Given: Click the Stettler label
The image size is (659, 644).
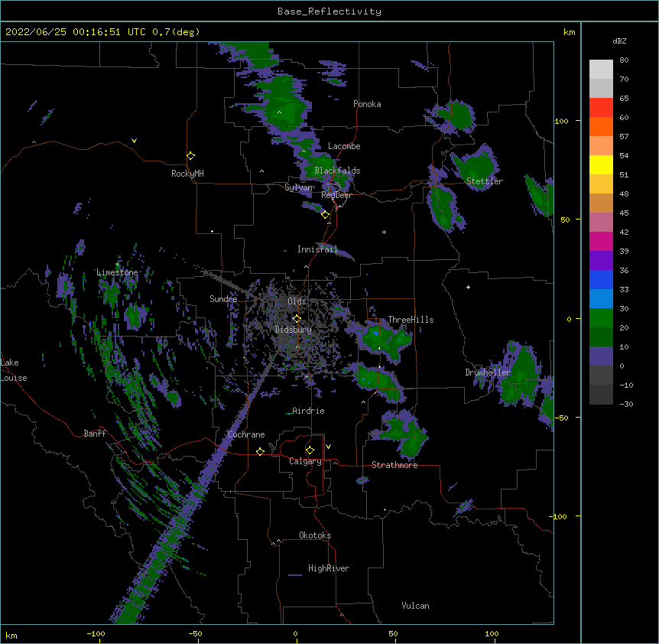Looking at the screenshot, I should coord(485,181).
